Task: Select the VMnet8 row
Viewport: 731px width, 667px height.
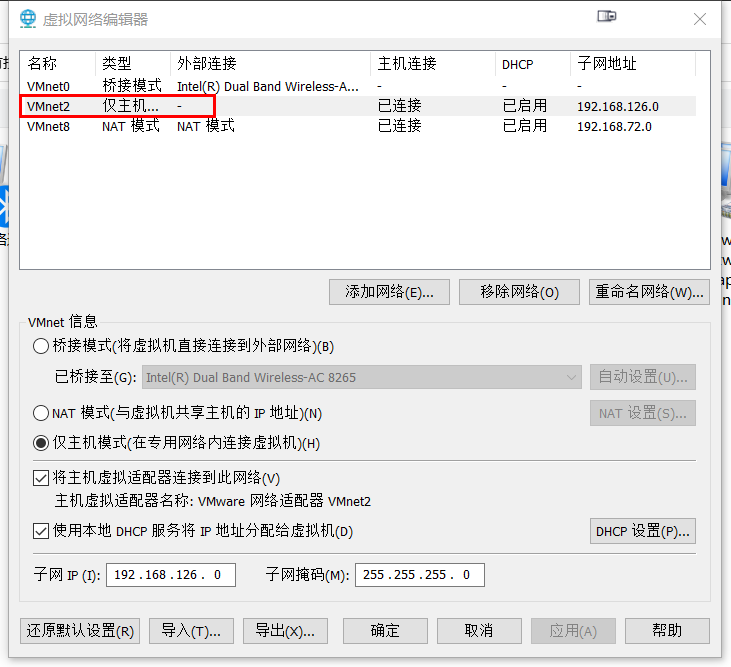Action: [358, 126]
